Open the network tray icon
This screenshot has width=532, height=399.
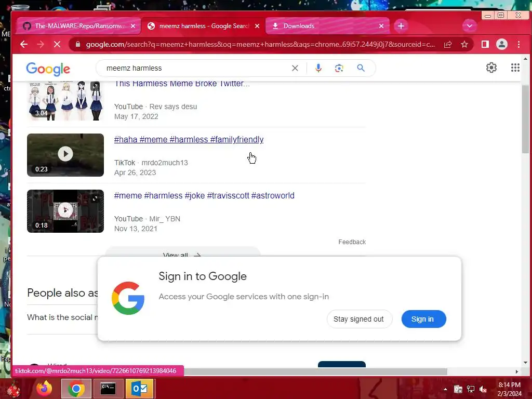pyautogui.click(x=471, y=389)
